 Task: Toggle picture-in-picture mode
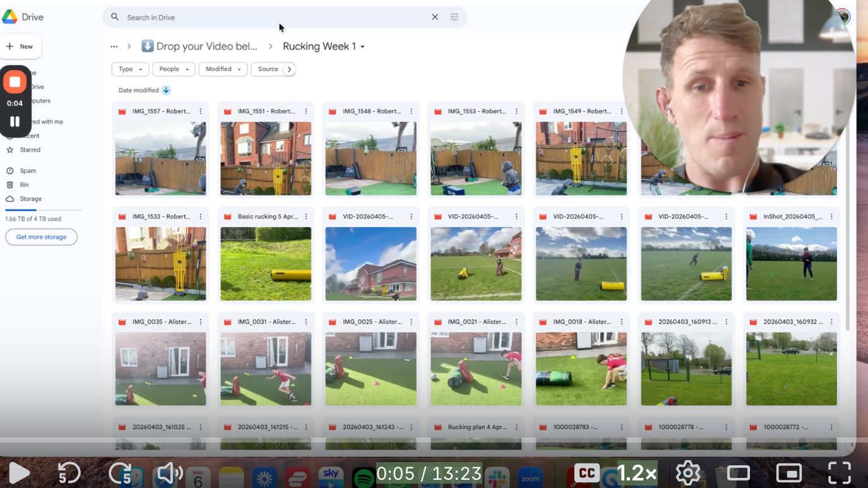point(789,473)
